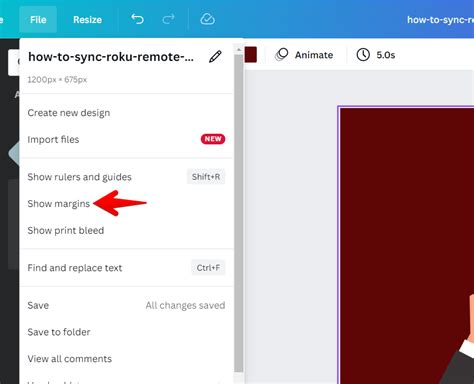The height and width of the screenshot is (384, 474).
Task: Click the cloud save status icon
Action: (x=207, y=19)
